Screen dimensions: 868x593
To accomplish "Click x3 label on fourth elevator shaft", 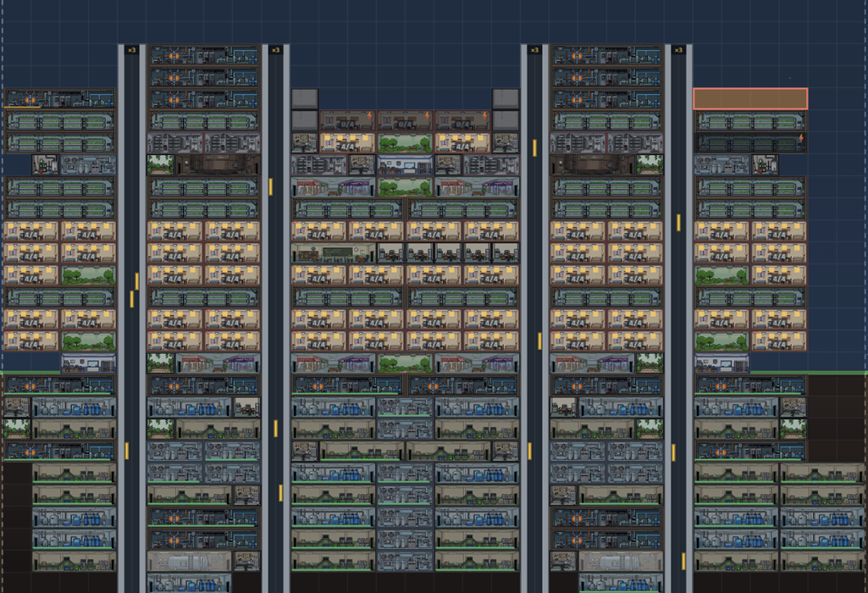I will point(678,50).
